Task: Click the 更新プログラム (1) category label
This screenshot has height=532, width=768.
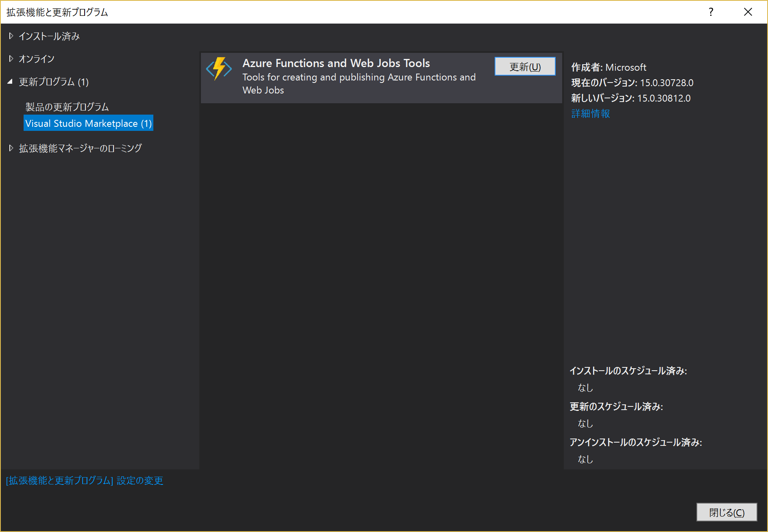Action: point(53,82)
